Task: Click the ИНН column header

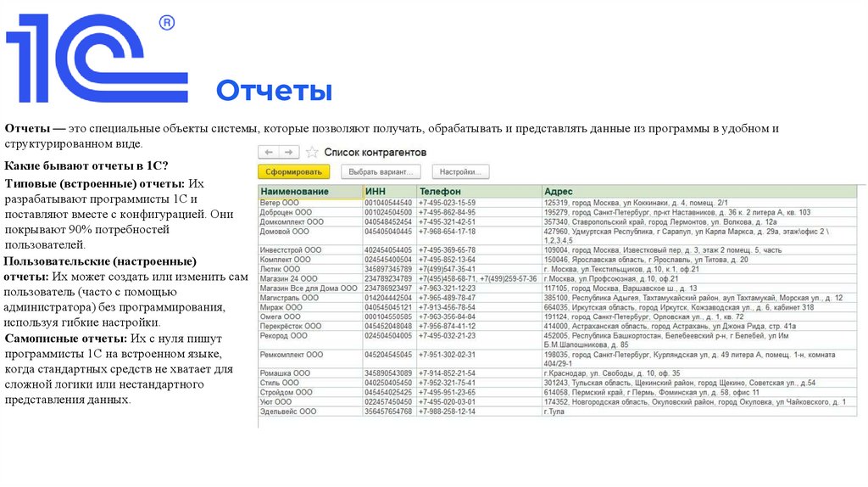Action: click(390, 191)
